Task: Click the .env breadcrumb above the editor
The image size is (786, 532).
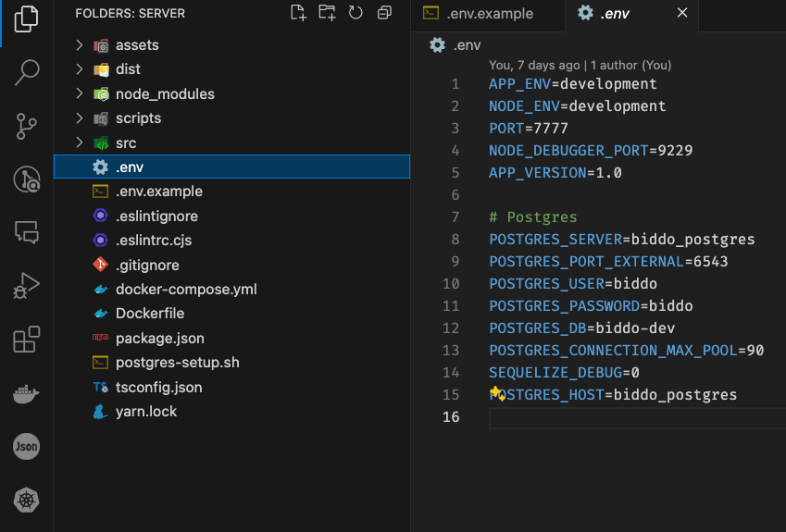Action: (x=455, y=45)
